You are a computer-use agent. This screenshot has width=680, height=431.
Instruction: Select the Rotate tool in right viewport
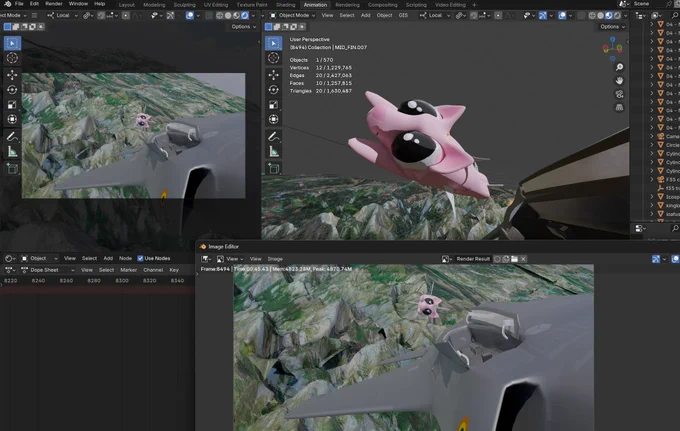pos(273,90)
